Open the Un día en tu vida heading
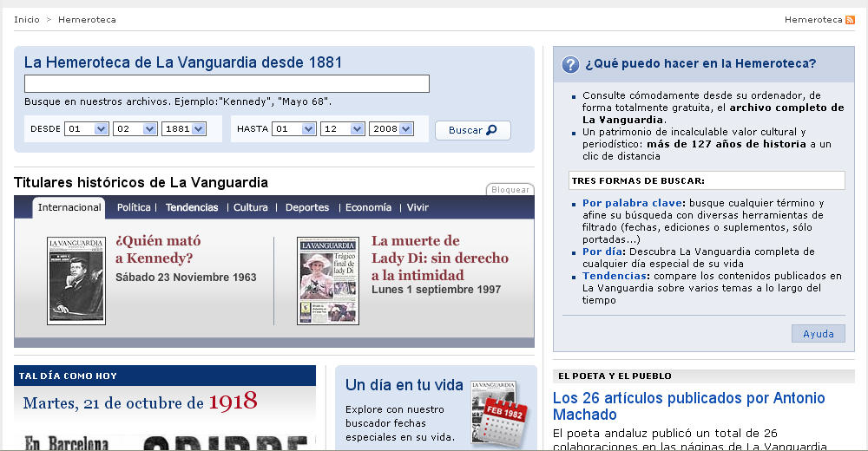The height and width of the screenshot is (451, 868). pos(404,385)
